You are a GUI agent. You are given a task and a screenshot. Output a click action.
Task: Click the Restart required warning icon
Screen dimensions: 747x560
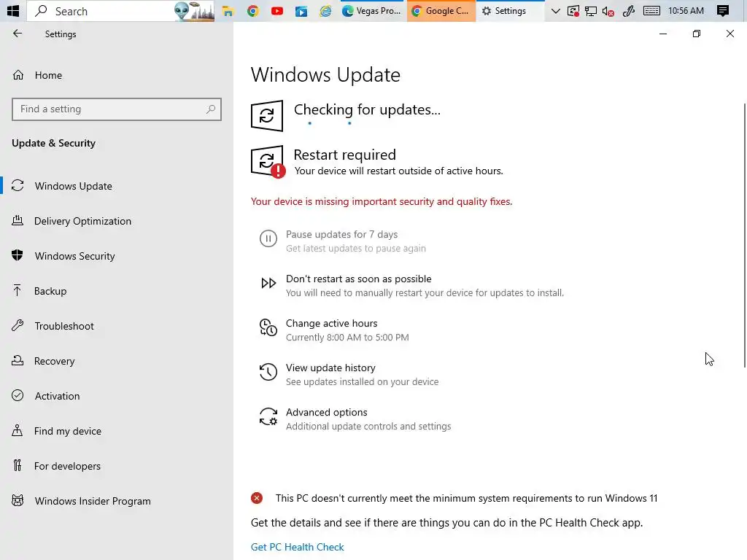coord(268,161)
